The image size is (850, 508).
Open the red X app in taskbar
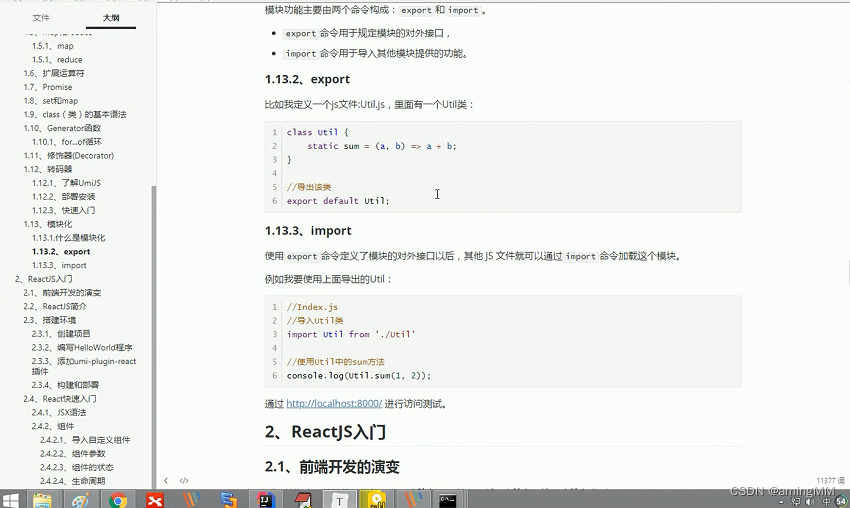(154, 500)
